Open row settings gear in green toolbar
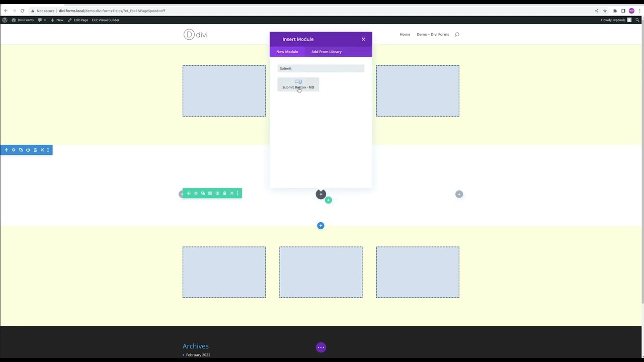The width and height of the screenshot is (644, 362). click(x=196, y=193)
